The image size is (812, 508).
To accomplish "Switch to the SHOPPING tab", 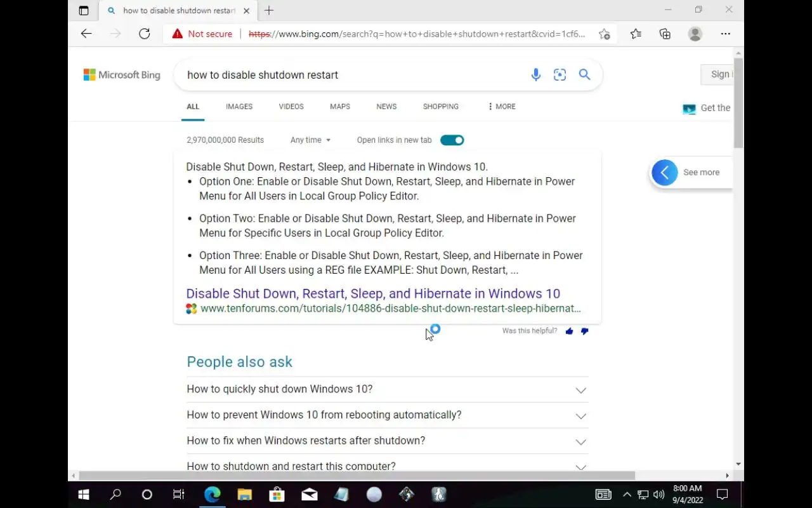I will point(441,107).
